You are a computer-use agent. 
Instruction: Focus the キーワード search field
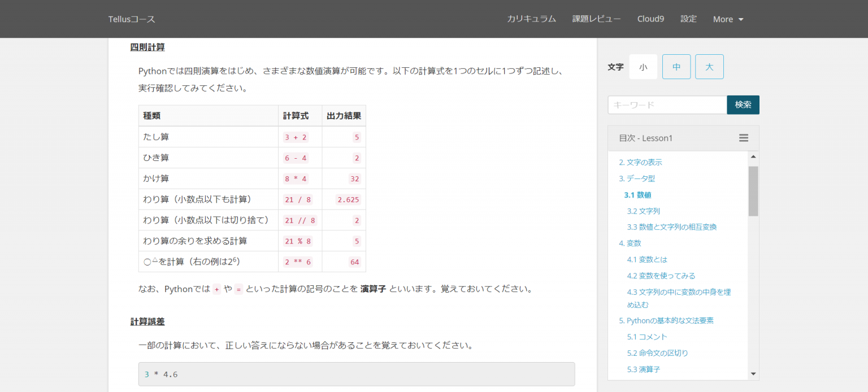(667, 105)
